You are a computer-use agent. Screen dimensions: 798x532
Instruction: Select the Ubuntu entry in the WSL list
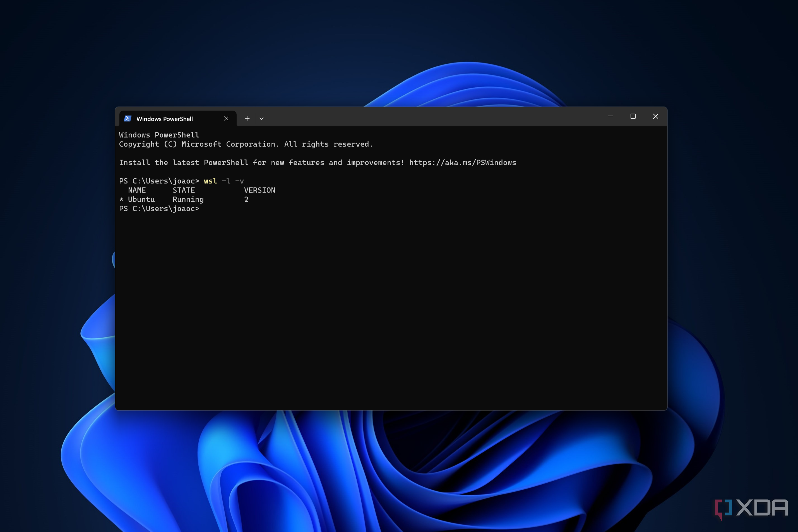(x=141, y=199)
